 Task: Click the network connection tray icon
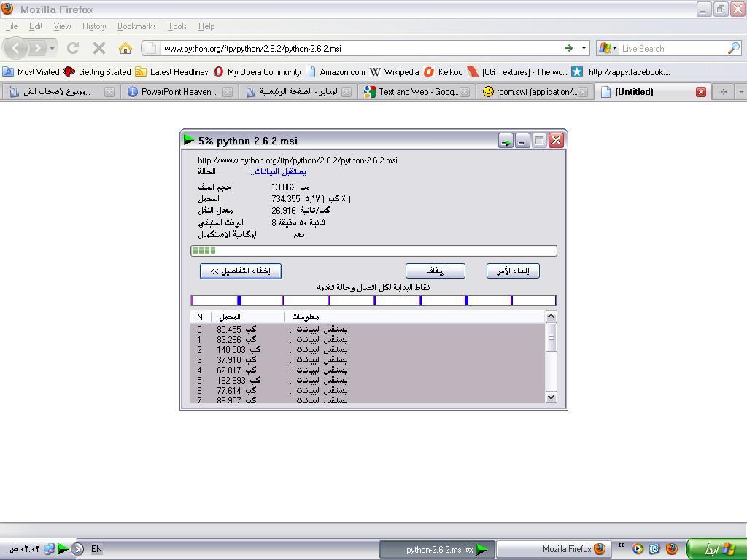(50, 549)
